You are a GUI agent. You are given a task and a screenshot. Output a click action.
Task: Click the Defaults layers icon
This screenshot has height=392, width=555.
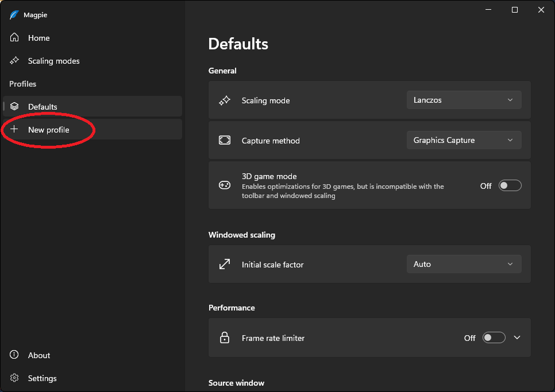point(15,107)
